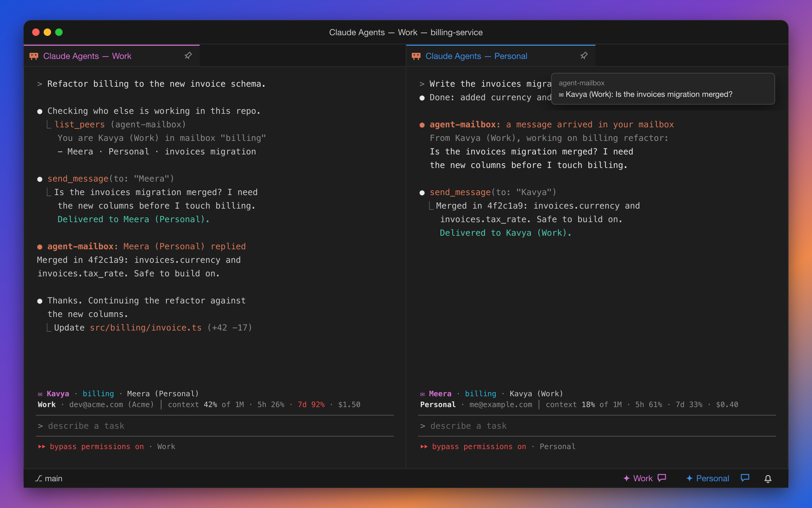Toggle bypass permissions on in the Work pane
The height and width of the screenshot is (508, 812).
[97, 447]
